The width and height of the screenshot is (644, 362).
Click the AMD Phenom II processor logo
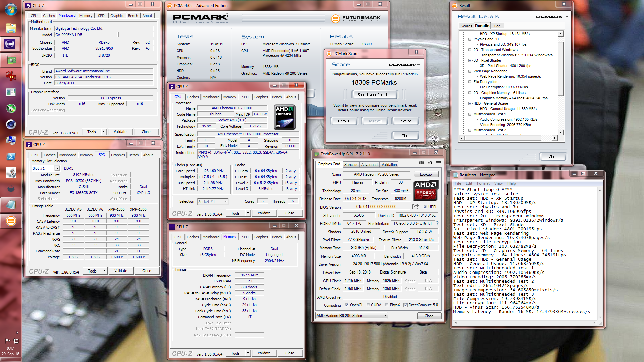(x=285, y=117)
